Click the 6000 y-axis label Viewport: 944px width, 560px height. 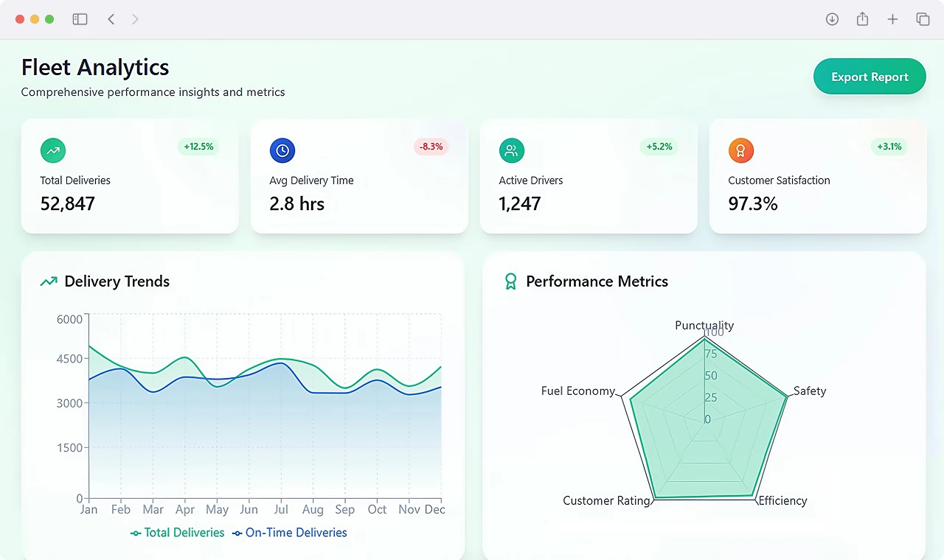pos(69,319)
